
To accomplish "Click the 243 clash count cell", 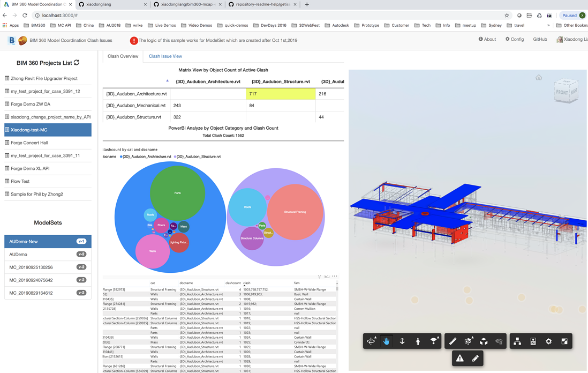I will (208, 106).
